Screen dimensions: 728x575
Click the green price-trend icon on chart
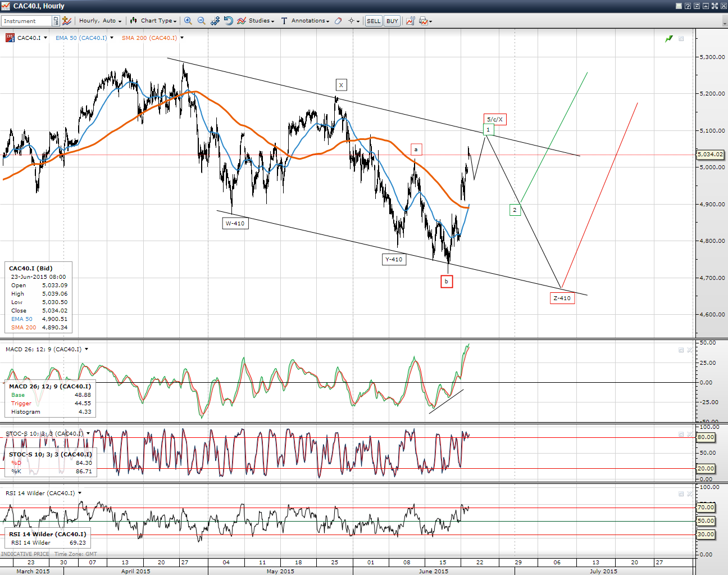click(669, 39)
